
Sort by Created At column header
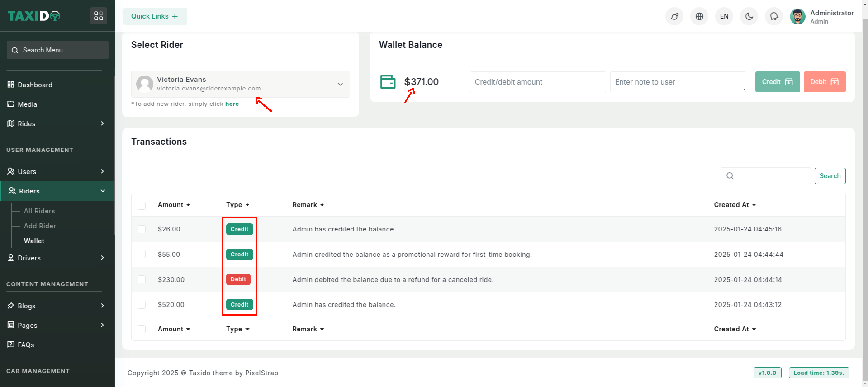click(735, 205)
